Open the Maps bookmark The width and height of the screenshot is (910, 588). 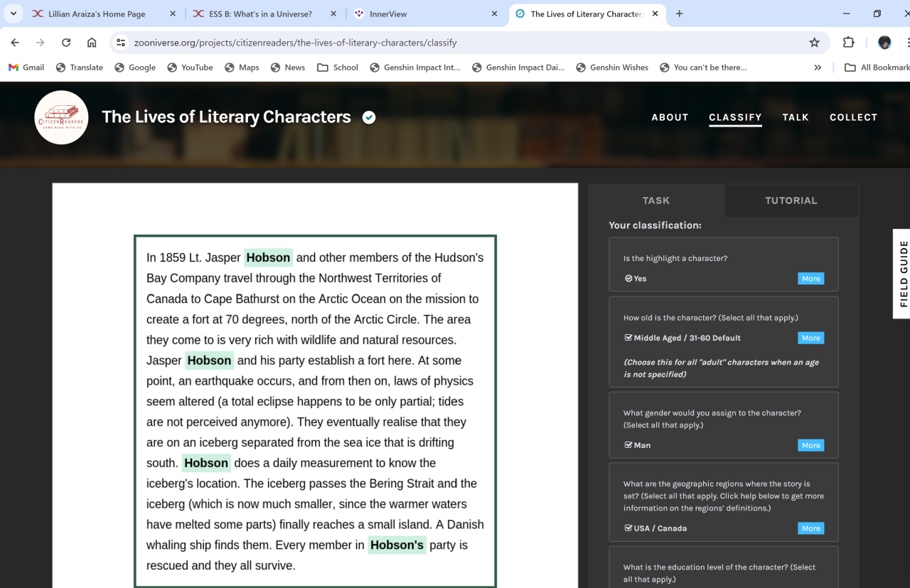point(242,68)
